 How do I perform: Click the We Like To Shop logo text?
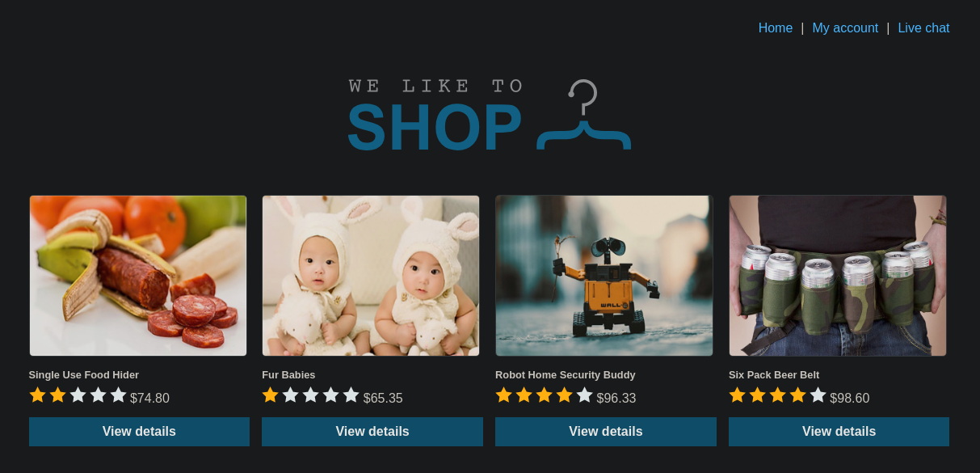(x=435, y=116)
